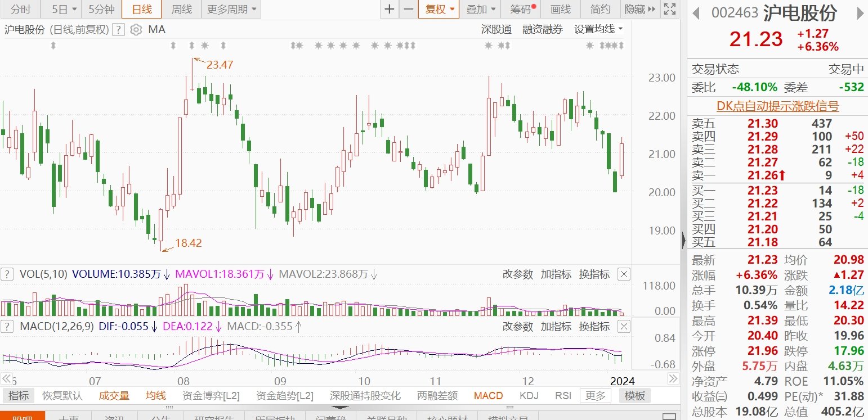
Task: Collapse the right quote panel handle
Action: (x=684, y=241)
